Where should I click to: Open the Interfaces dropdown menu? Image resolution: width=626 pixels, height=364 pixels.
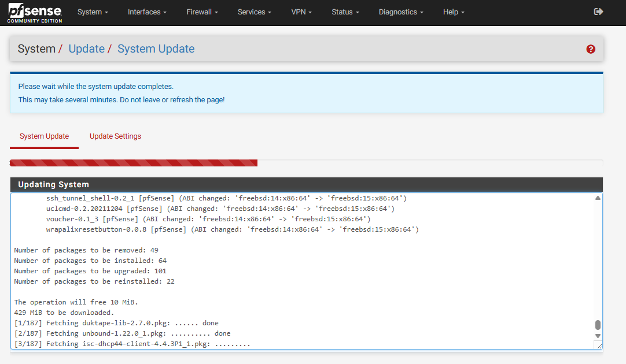(147, 12)
